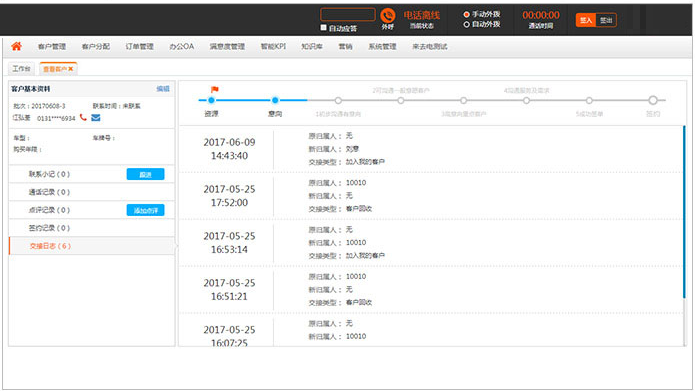Click the 意向 stage marker on progress line

click(x=275, y=100)
